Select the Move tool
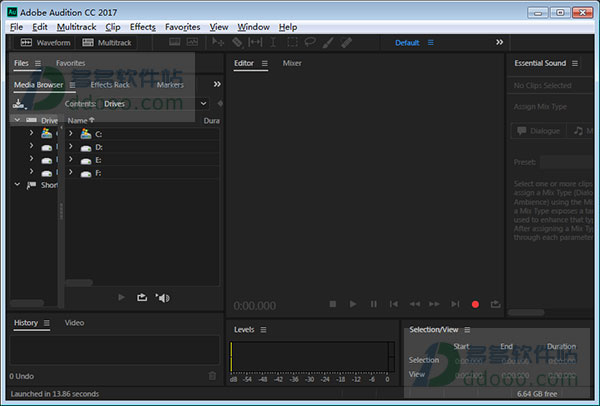Viewport: 600px width, 406px height. point(218,42)
